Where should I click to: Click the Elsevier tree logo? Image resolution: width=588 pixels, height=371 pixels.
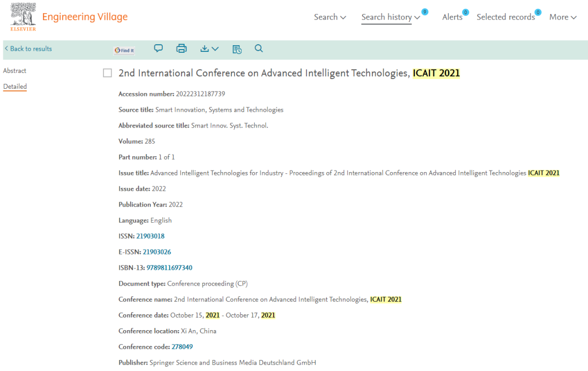pos(23,16)
